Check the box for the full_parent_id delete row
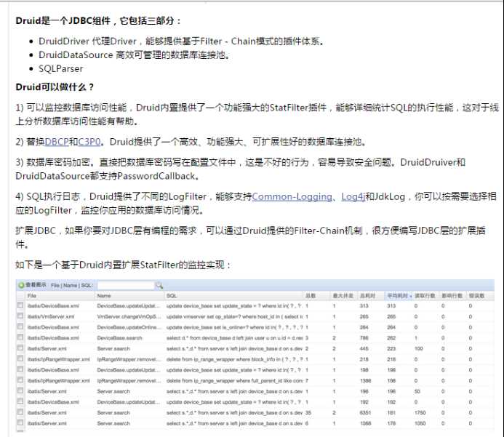504x437 pixels. 20,380
